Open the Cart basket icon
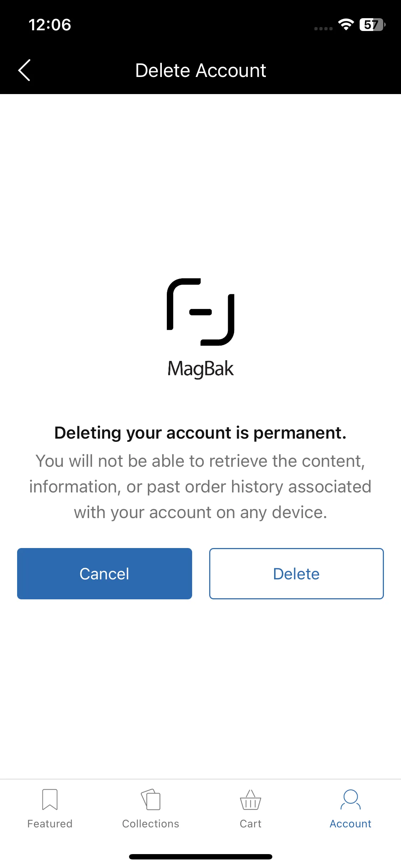Viewport: 401px width, 868px height. pyautogui.click(x=251, y=800)
